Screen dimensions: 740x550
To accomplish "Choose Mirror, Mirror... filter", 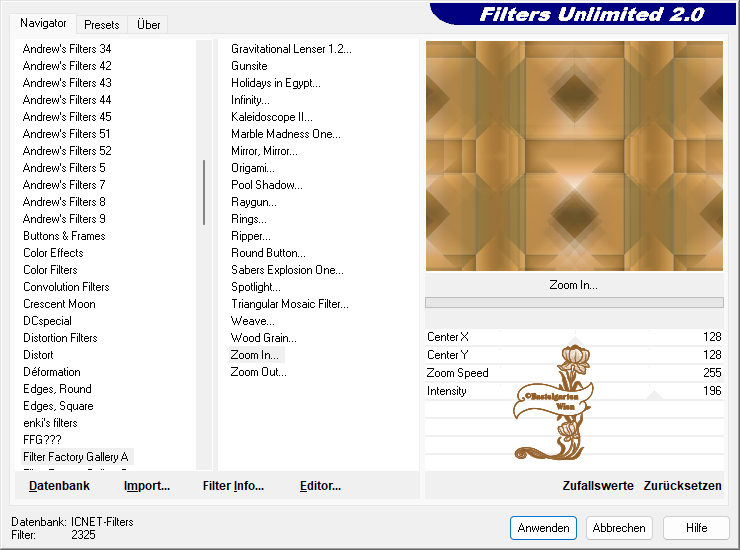I will (x=264, y=151).
